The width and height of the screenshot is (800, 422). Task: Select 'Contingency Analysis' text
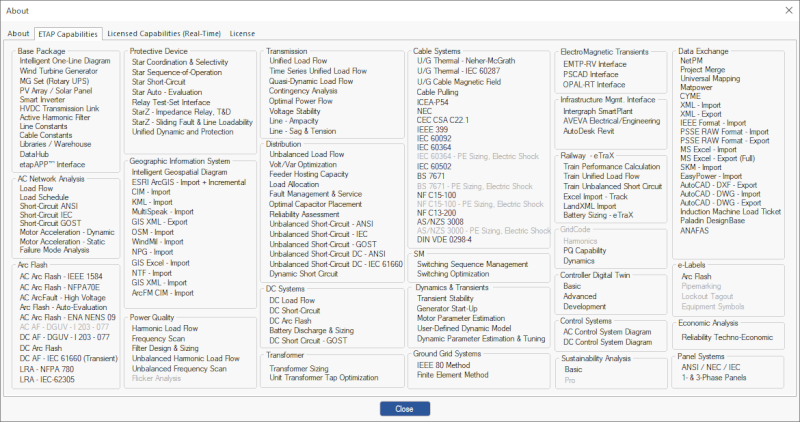(303, 91)
